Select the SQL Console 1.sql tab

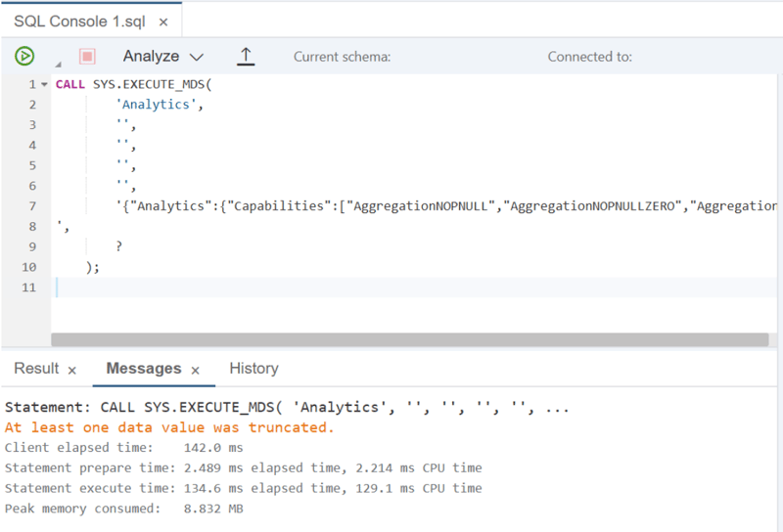[x=79, y=22]
